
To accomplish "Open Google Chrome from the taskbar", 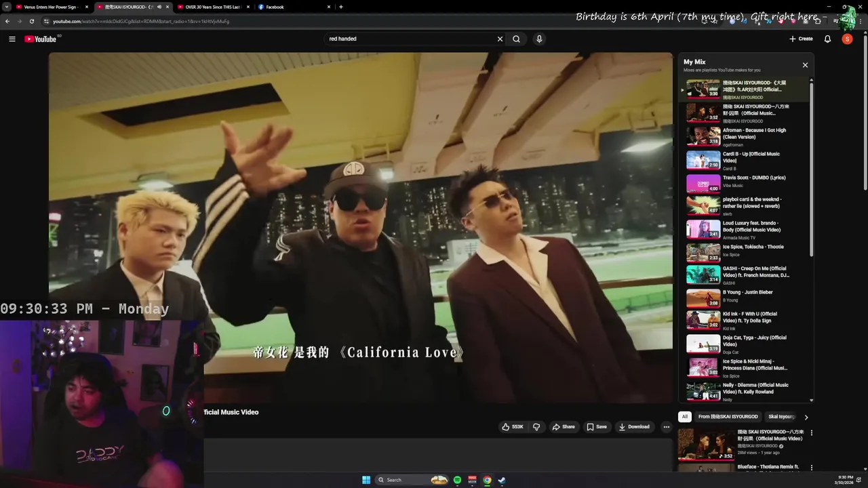I will point(487,480).
